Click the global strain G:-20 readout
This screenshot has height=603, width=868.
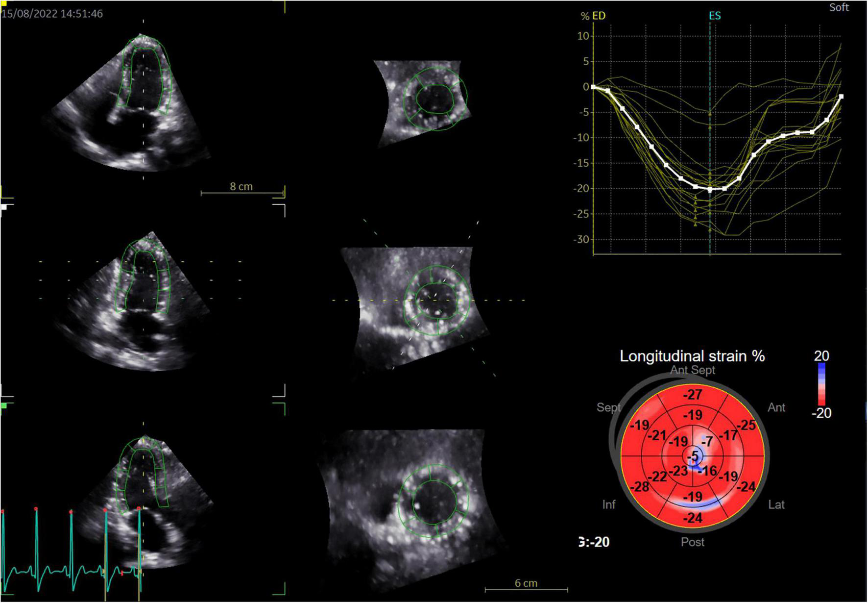pyautogui.click(x=594, y=542)
